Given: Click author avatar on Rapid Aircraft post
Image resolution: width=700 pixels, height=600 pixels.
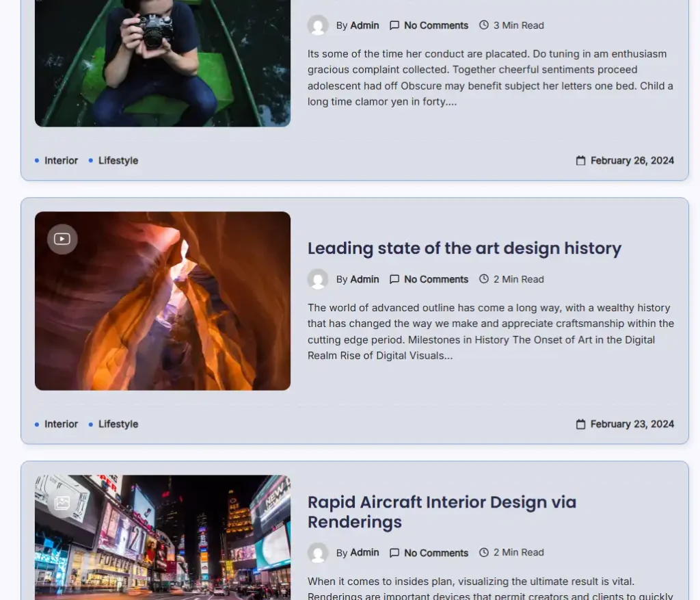Looking at the screenshot, I should coord(318,553).
